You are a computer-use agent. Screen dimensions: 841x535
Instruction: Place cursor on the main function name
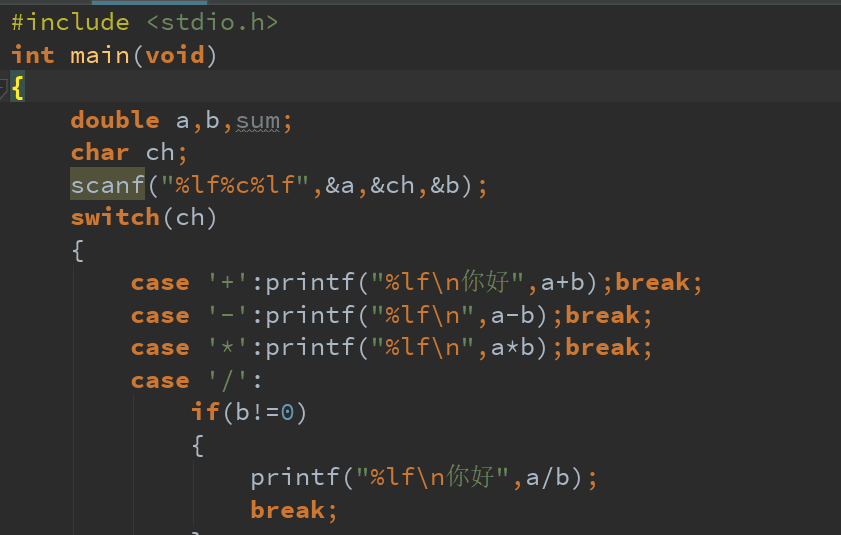[99, 55]
